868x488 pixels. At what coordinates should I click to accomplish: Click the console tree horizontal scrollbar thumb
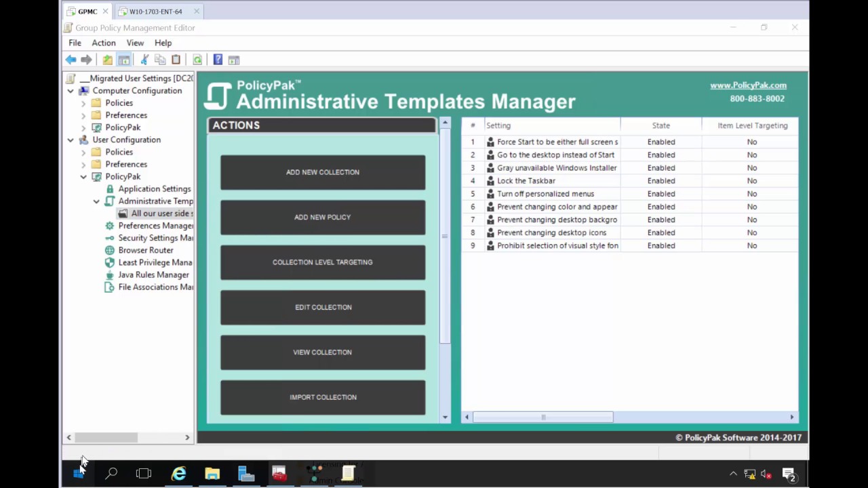(x=106, y=438)
